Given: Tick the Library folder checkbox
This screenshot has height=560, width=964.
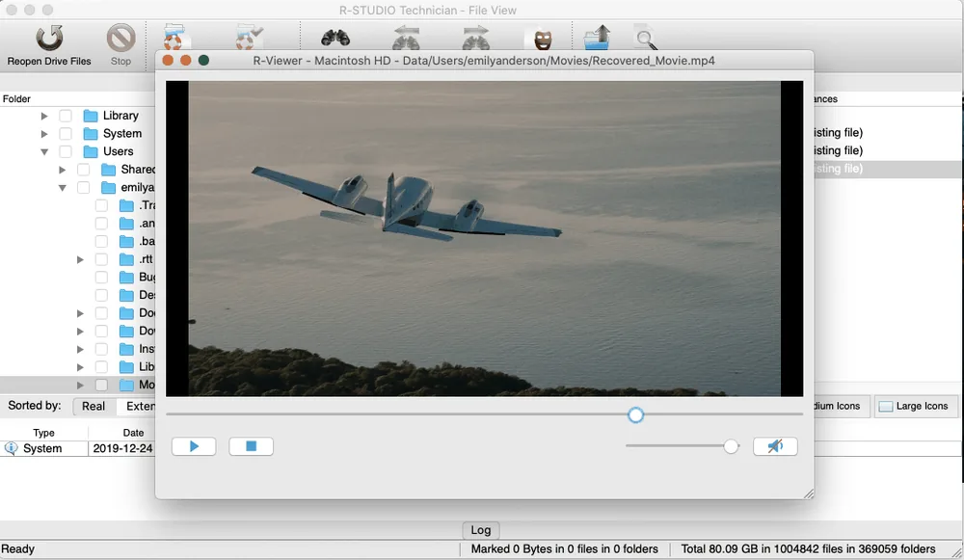Looking at the screenshot, I should pos(66,116).
